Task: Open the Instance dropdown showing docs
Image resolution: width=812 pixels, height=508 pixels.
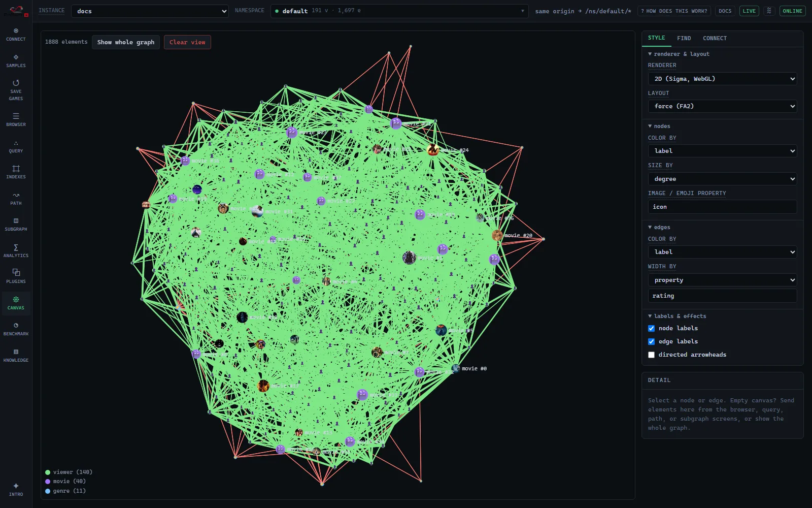Action: pyautogui.click(x=150, y=11)
